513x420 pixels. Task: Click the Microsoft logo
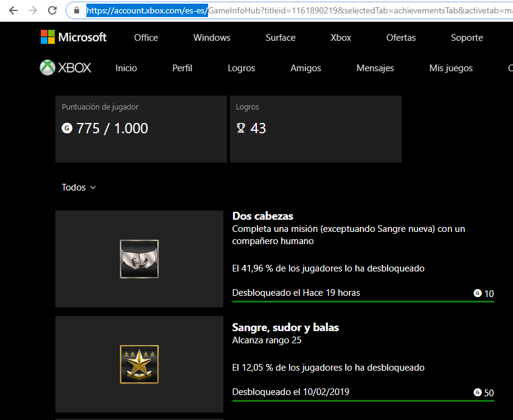74,37
